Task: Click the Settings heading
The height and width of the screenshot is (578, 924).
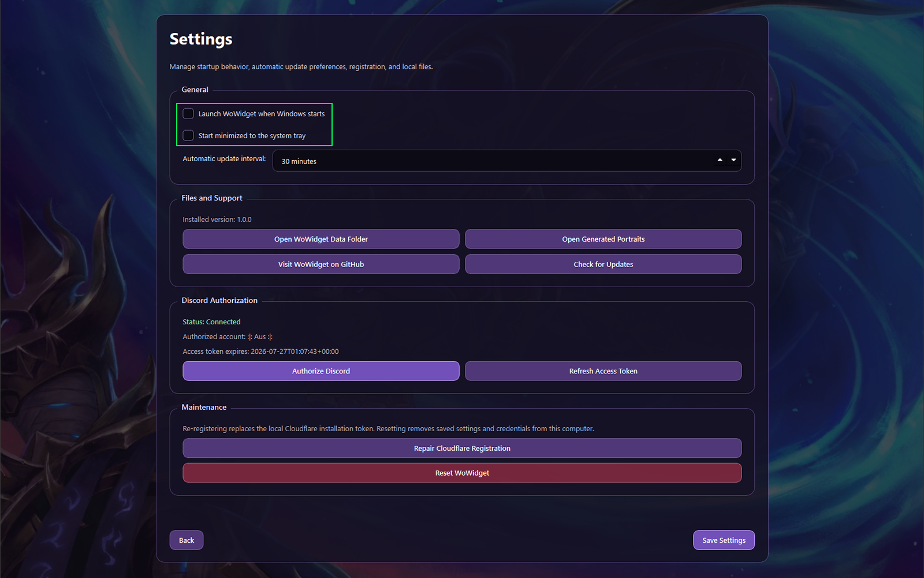Action: 201,39
